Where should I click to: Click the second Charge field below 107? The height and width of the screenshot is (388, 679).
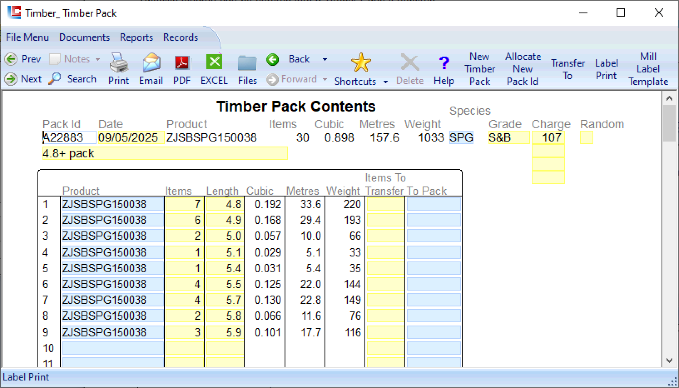tap(548, 151)
